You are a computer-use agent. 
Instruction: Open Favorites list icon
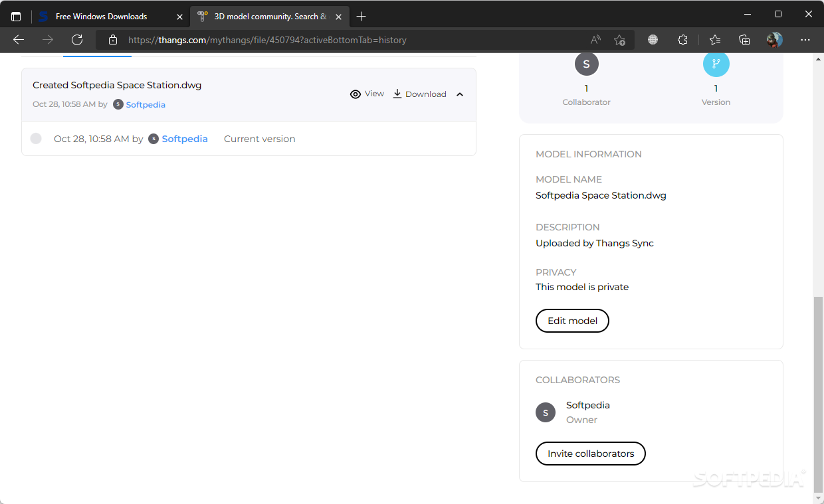(x=715, y=40)
